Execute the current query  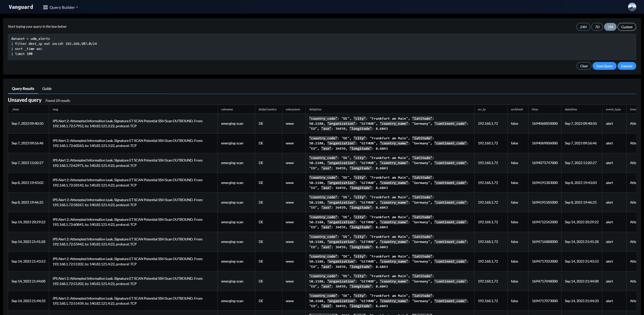(627, 66)
